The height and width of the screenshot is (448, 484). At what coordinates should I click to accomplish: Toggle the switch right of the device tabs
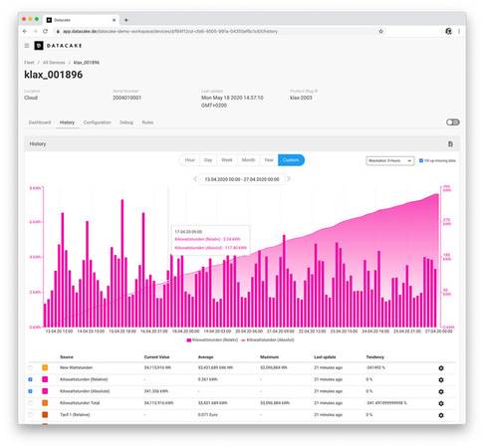click(453, 122)
